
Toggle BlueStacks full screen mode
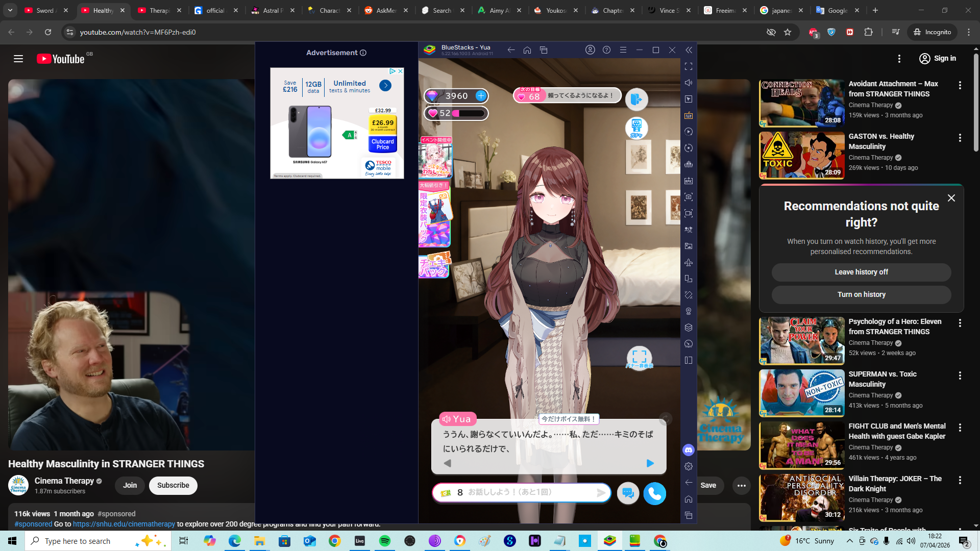[689, 66]
